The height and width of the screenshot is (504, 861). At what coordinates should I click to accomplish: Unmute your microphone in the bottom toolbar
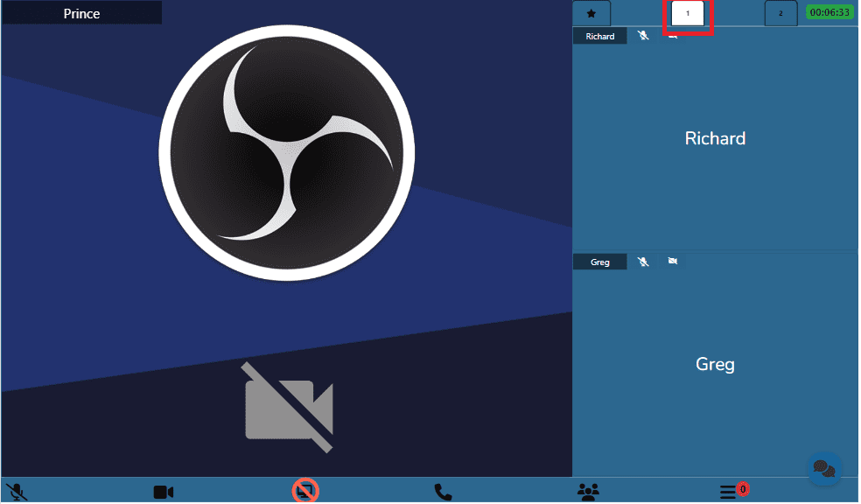16,493
